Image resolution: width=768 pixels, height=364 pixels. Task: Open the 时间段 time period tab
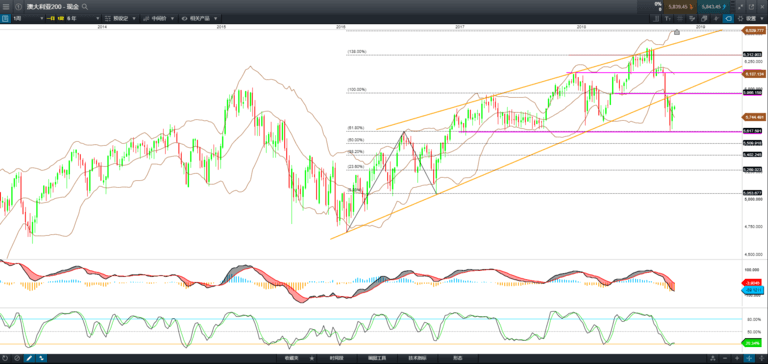[x=336, y=359]
